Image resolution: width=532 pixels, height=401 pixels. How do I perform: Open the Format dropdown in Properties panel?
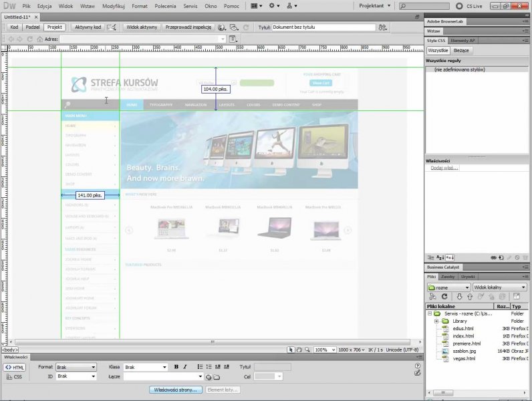[76, 367]
